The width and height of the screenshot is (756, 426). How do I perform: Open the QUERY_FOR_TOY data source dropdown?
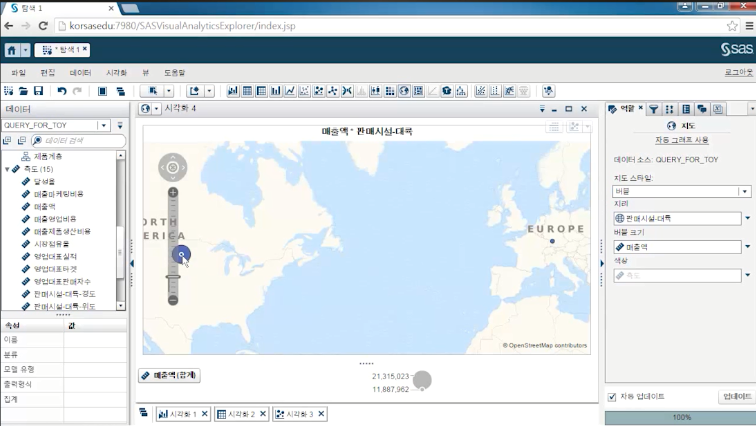[x=104, y=125]
